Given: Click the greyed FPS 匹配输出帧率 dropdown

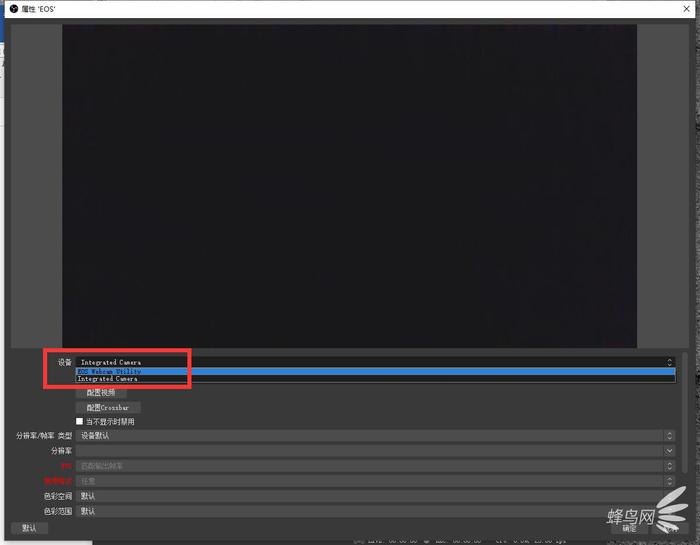Looking at the screenshot, I should [x=375, y=466].
